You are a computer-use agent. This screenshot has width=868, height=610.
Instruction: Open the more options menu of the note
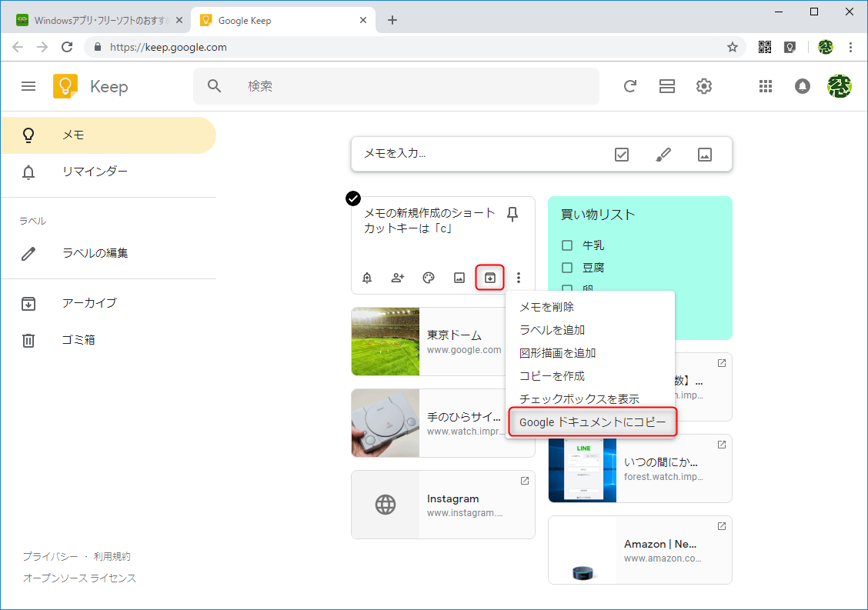[x=519, y=278]
